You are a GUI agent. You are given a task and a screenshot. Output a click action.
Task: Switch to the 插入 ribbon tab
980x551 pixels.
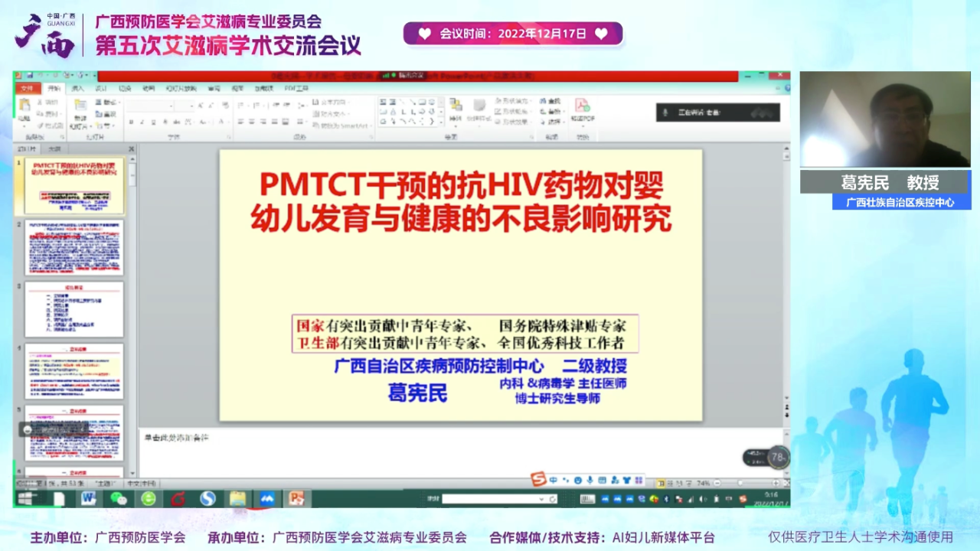pyautogui.click(x=77, y=88)
